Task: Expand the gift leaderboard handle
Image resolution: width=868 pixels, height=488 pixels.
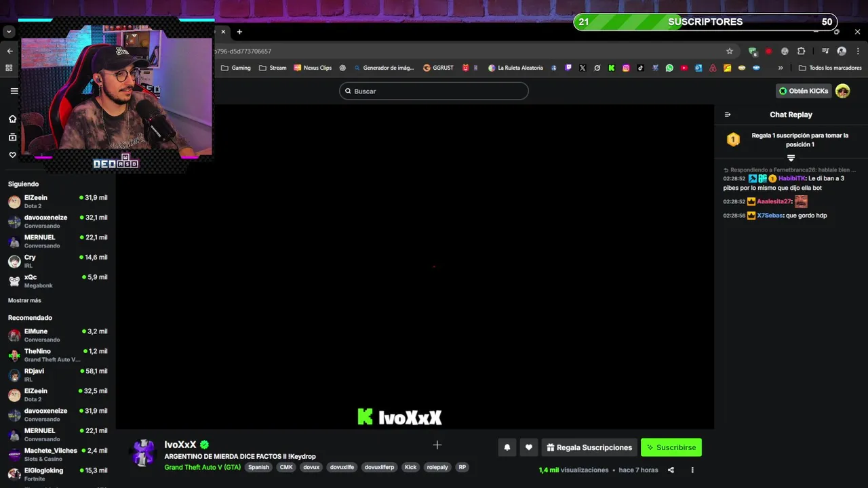Action: click(x=791, y=158)
